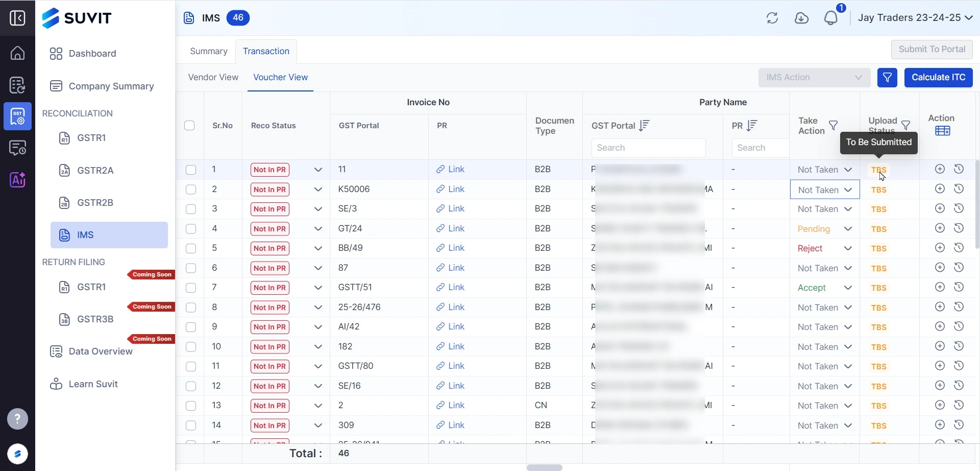This screenshot has height=471, width=980.
Task: Expand Reco Status chevron for invoice 11
Action: 318,170
